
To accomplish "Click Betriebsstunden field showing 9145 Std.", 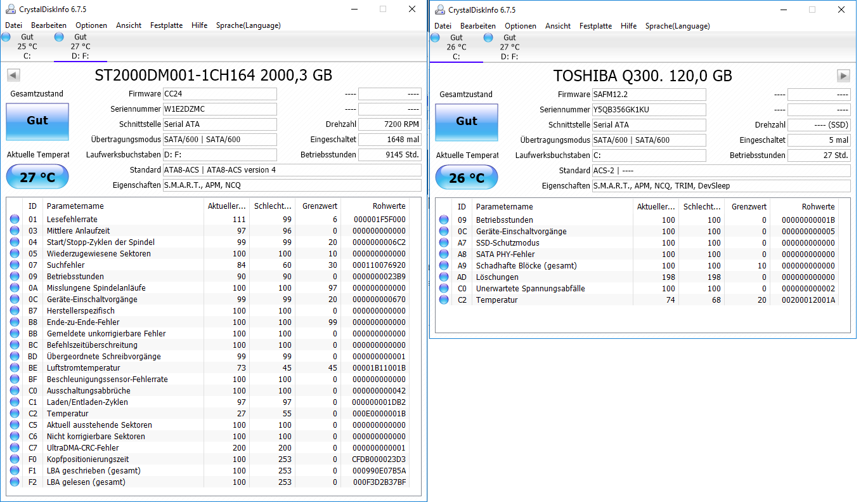I will pyautogui.click(x=390, y=155).
